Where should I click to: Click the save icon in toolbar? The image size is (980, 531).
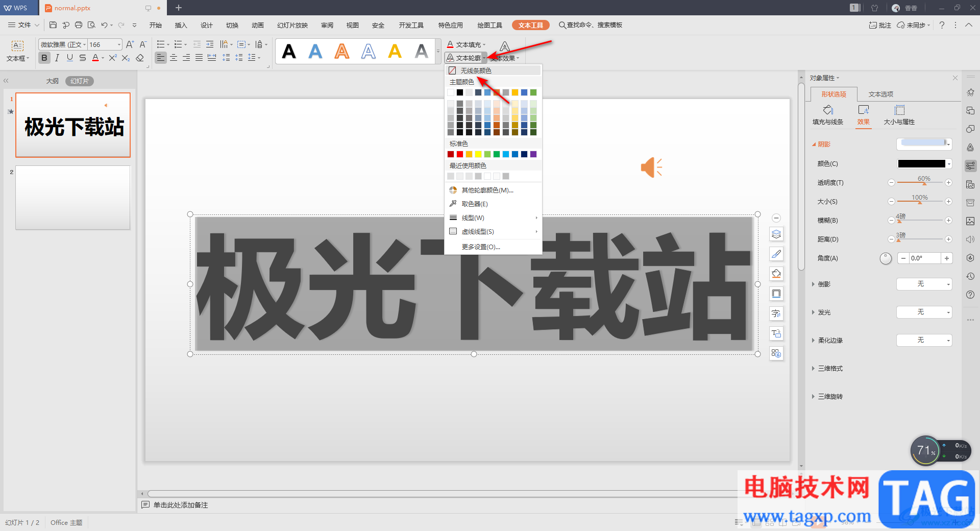coord(53,25)
